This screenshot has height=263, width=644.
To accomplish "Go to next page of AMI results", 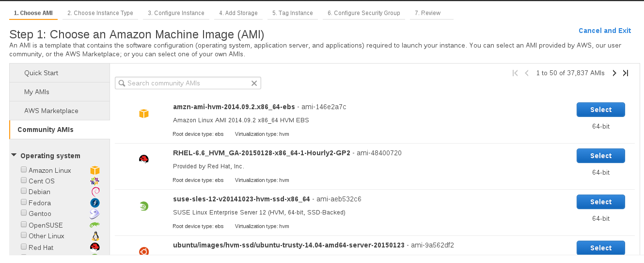I will pyautogui.click(x=614, y=73).
